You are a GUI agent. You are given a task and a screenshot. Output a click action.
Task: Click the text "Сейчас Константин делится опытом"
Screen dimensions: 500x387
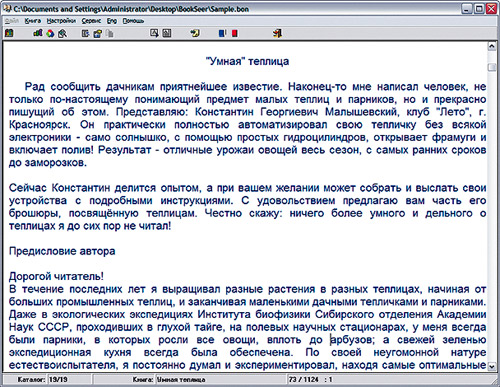click(105, 188)
